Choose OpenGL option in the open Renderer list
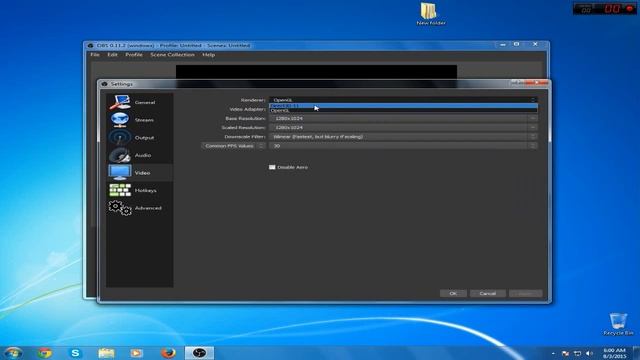 point(403,110)
